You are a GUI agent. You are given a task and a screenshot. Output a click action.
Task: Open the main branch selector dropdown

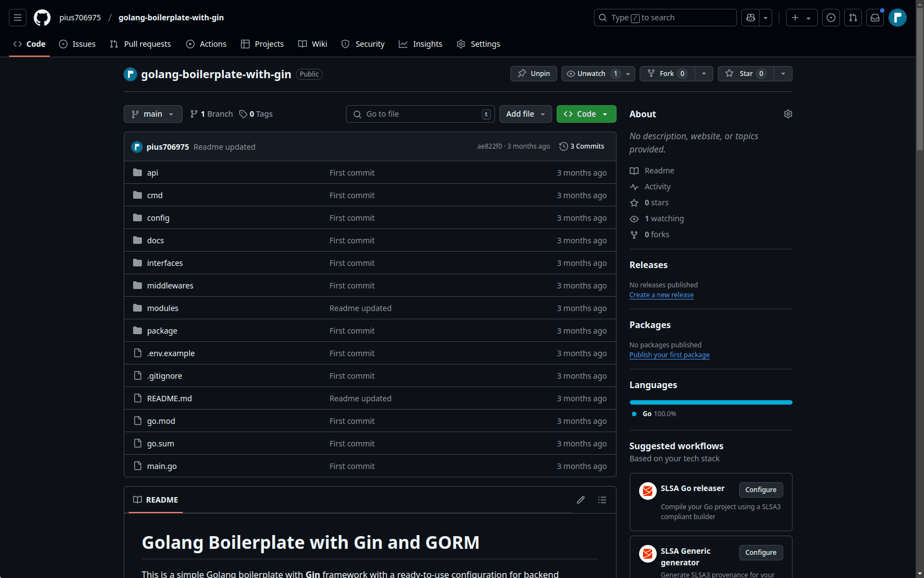(x=153, y=114)
